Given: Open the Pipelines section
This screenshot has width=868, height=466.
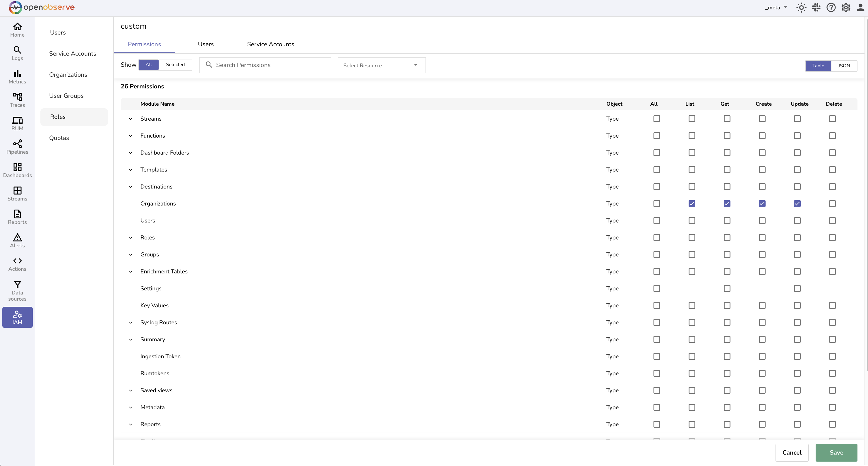Looking at the screenshot, I should [17, 147].
